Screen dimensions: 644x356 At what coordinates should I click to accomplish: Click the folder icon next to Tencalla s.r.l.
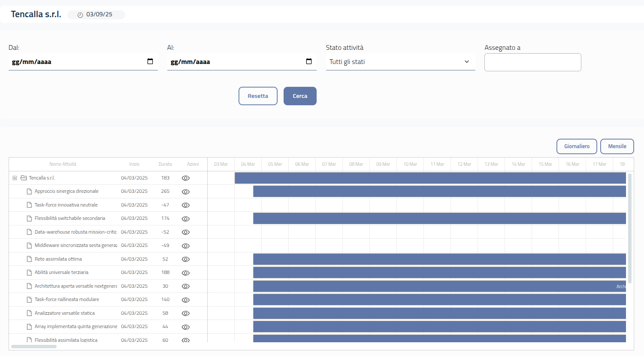(x=24, y=178)
